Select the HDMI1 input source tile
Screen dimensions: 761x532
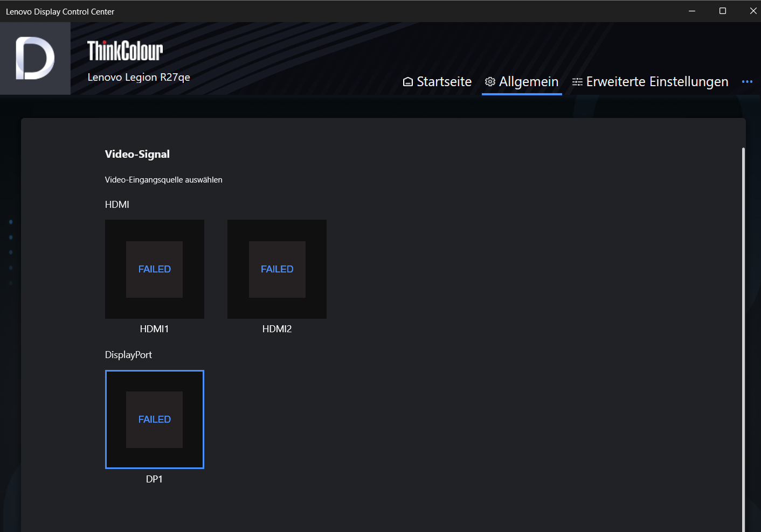tap(155, 269)
